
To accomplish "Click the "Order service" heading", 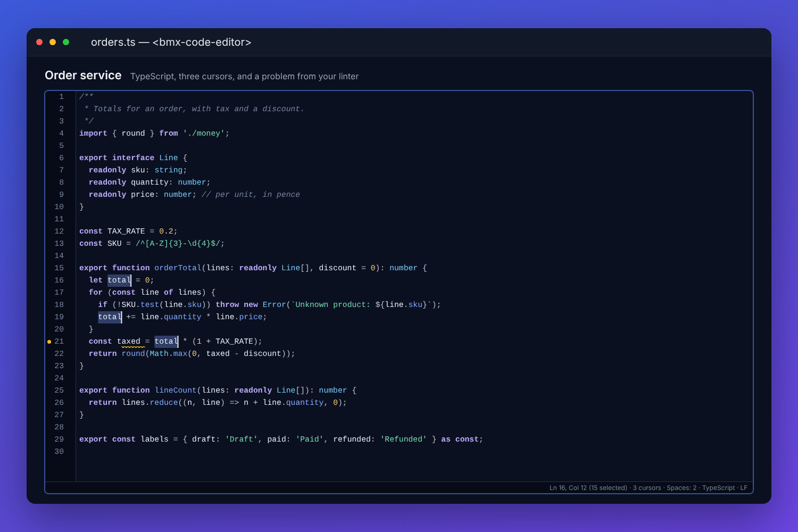I will pos(83,76).
